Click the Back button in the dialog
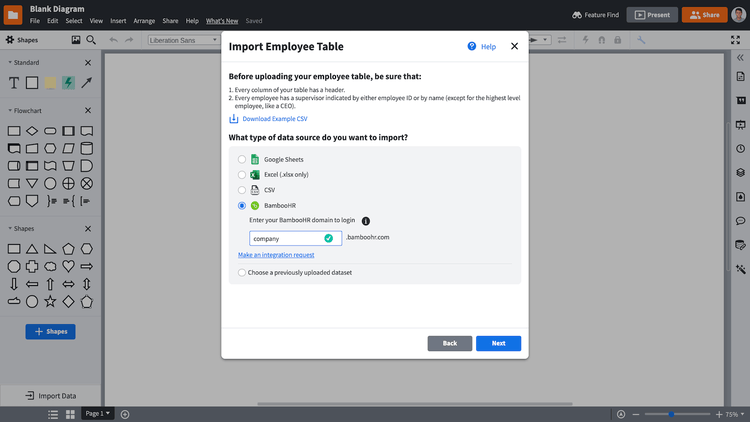Viewport: 750px width, 422px height. pos(450,343)
